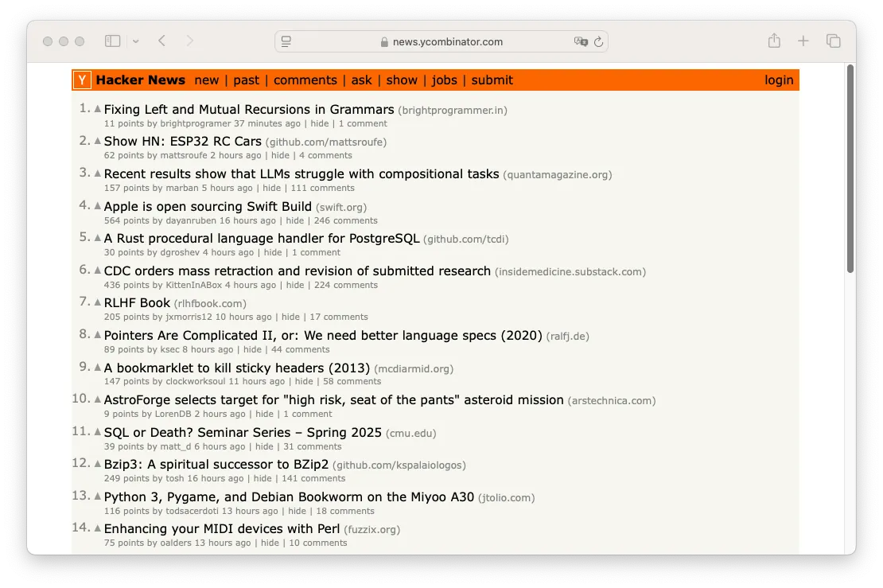Go back with the back arrow
Screen dimensions: 883x588
[x=162, y=41]
